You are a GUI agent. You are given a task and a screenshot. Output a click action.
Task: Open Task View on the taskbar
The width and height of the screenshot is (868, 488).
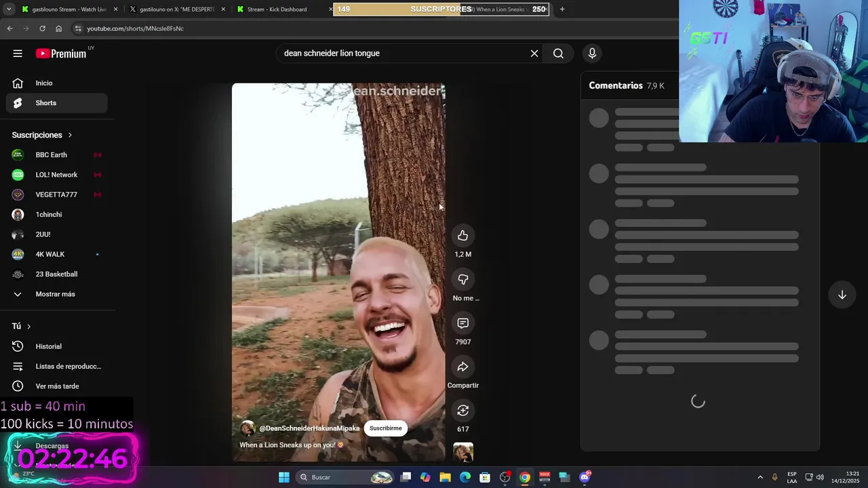406,477
